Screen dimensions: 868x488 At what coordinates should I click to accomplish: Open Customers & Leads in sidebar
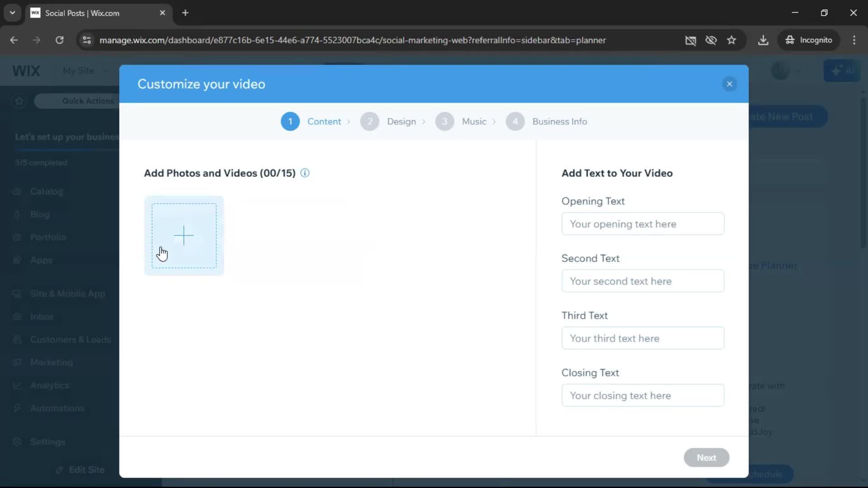(x=70, y=339)
